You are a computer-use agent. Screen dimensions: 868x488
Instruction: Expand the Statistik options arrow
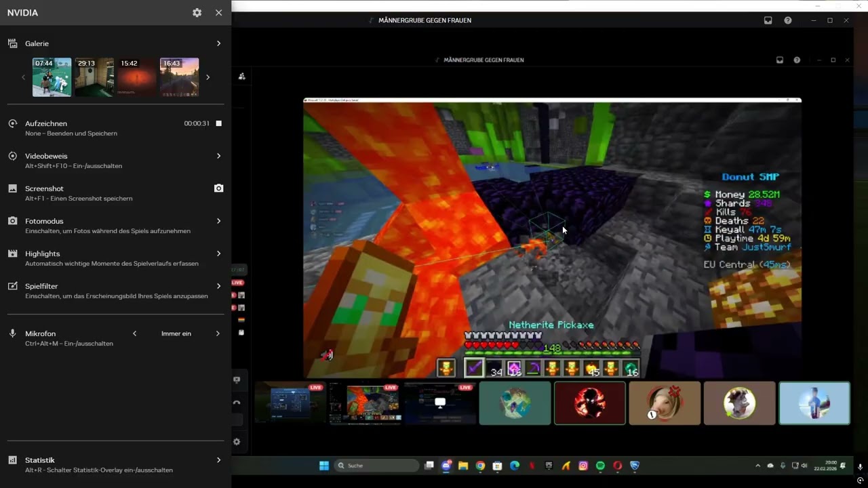click(218, 460)
